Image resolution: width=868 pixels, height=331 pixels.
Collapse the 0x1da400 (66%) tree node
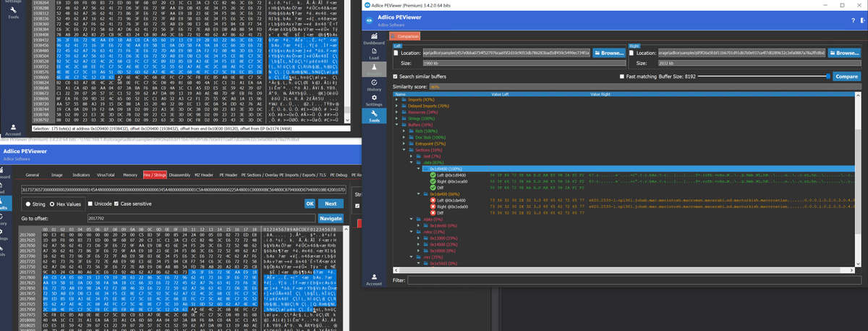tap(417, 194)
